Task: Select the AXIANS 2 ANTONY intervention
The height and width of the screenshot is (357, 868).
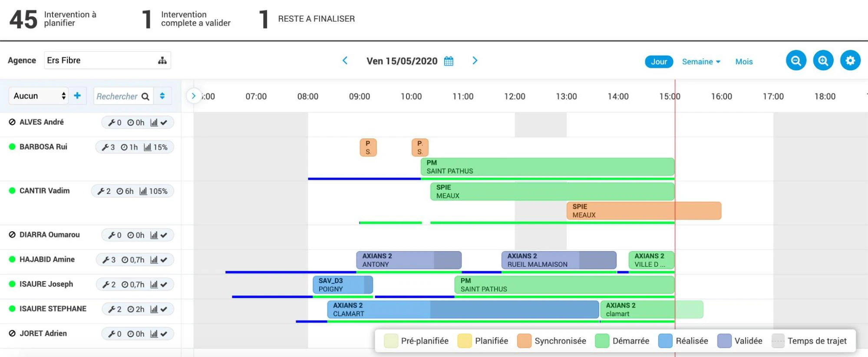Action: [409, 260]
